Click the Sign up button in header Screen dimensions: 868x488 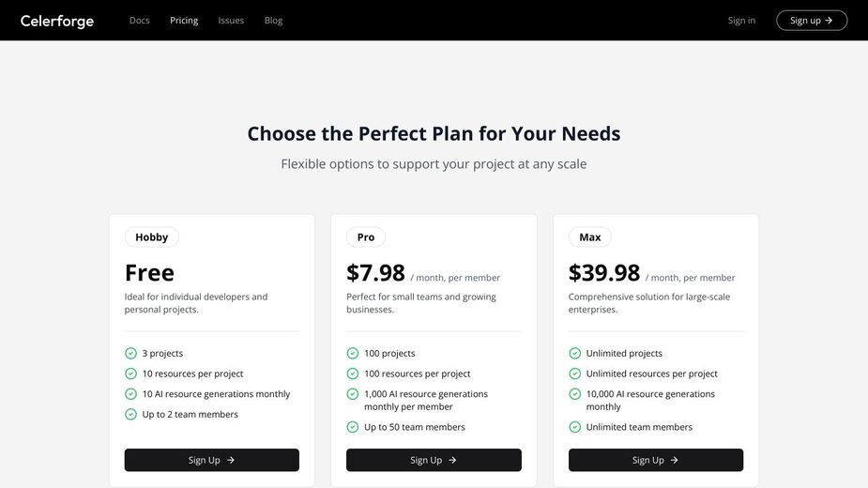pyautogui.click(x=812, y=21)
